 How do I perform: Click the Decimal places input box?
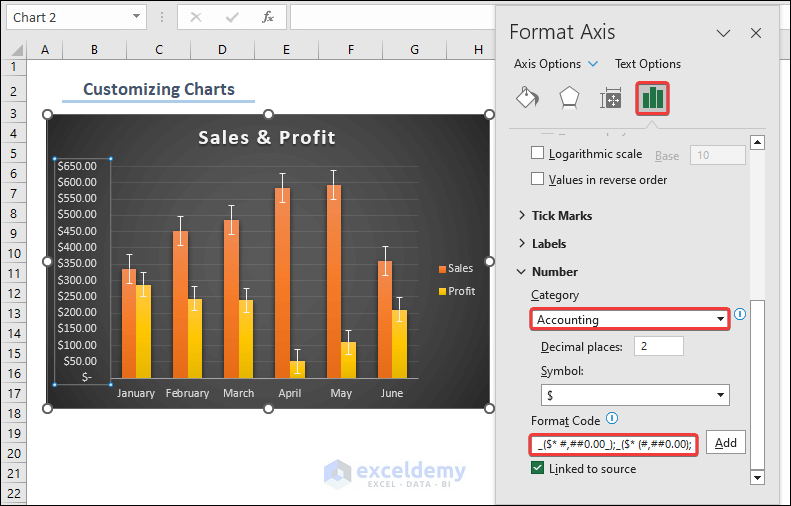tap(659, 346)
